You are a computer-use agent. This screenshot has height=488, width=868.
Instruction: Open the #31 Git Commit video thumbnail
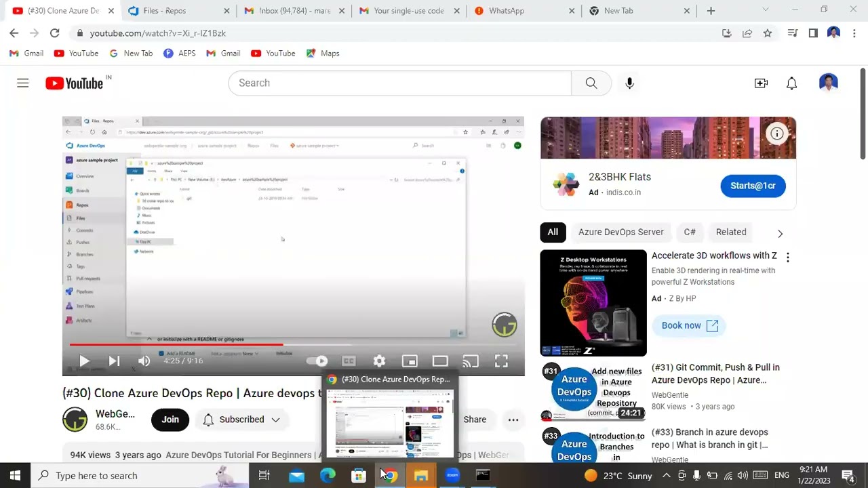(x=593, y=392)
